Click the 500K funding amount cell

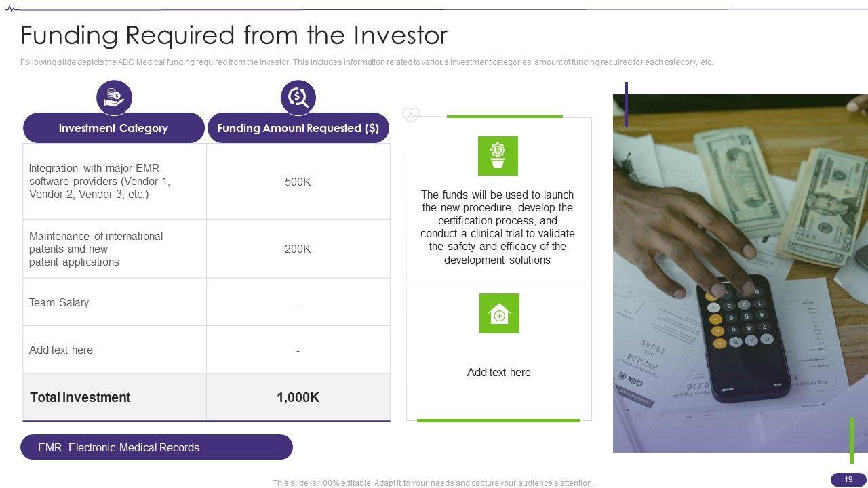click(x=298, y=182)
